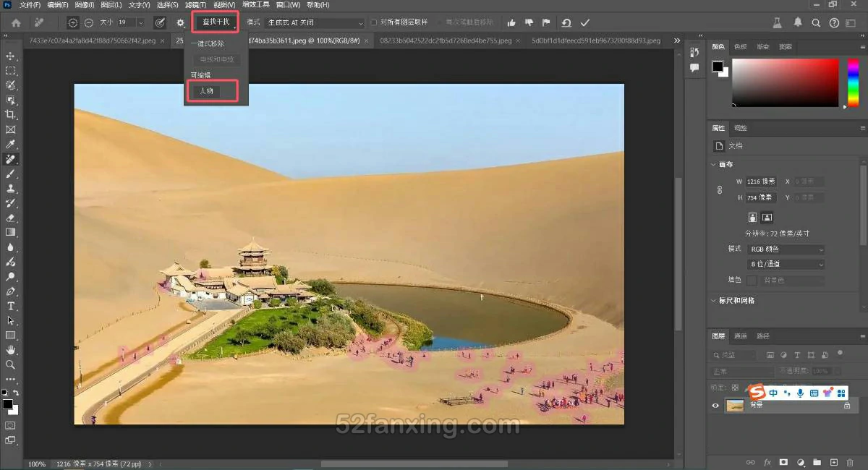Select the Brush tool
The height and width of the screenshot is (470, 868).
coord(11,174)
